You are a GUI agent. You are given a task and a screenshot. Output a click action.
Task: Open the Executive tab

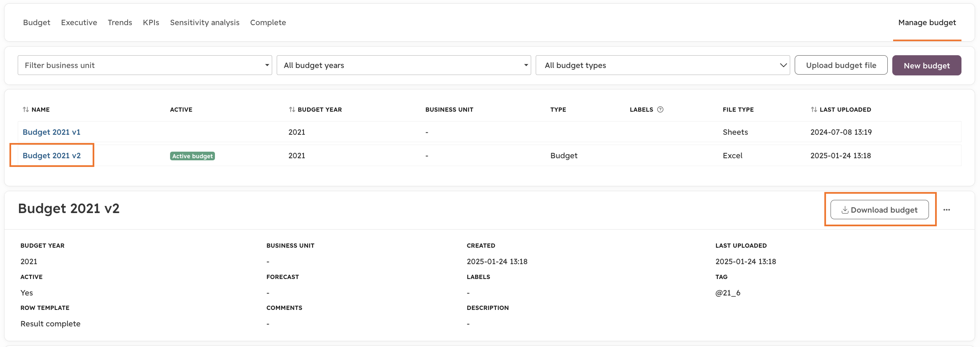point(79,23)
